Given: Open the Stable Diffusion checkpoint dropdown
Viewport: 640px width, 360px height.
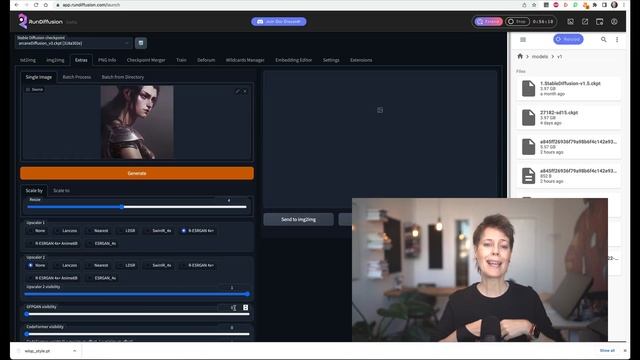Looking at the screenshot, I should click(x=74, y=43).
